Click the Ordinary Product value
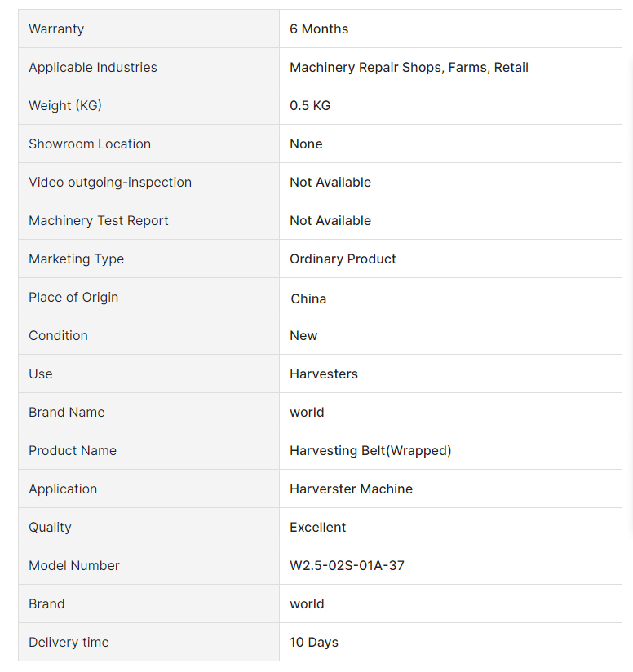 pyautogui.click(x=343, y=259)
